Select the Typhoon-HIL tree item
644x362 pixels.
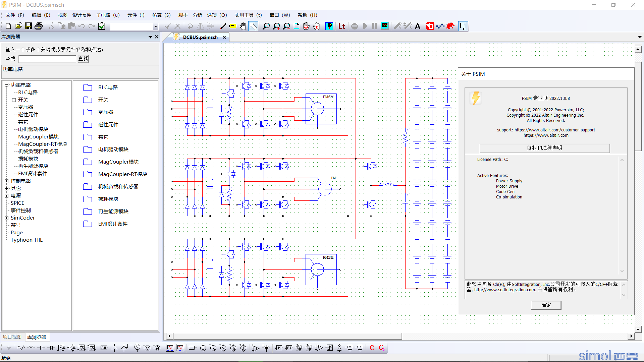coord(26,240)
